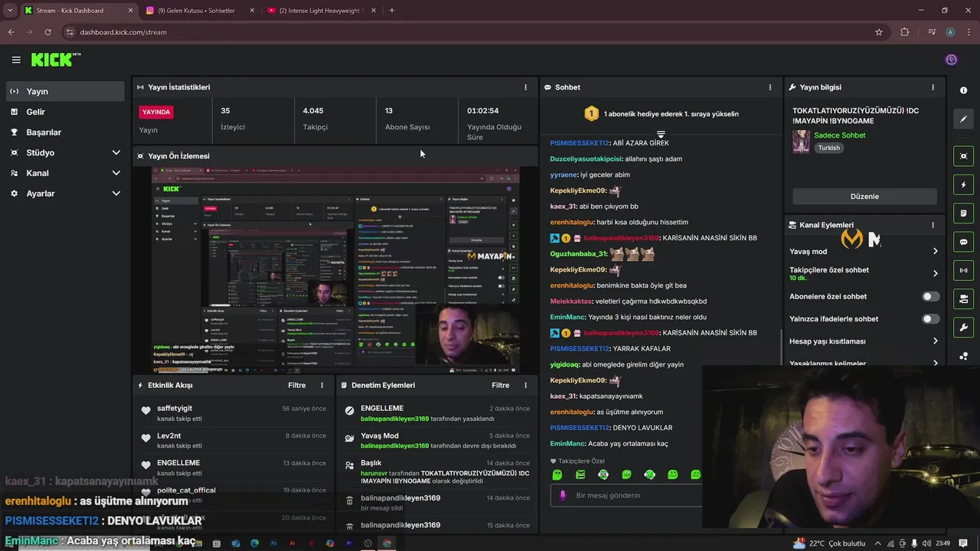Go to Yayın in the left sidebar
Viewport: 980px width, 551px height.
point(64,91)
